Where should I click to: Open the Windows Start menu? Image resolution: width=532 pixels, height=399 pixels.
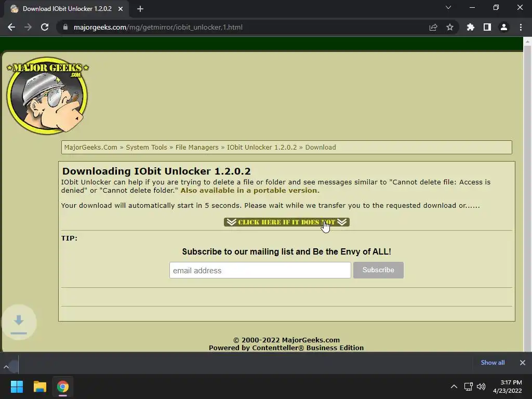click(x=17, y=387)
